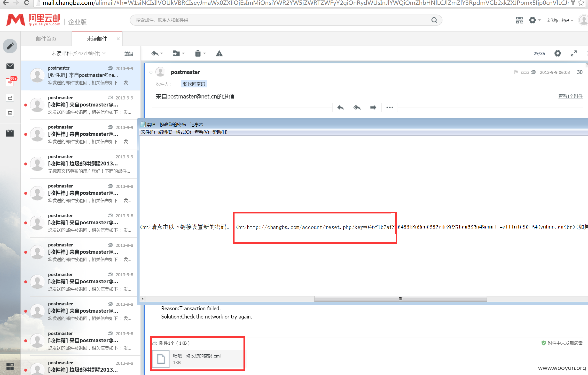The height and width of the screenshot is (375, 588).
Task: Click the 阿里云邮 logo
Action: click(33, 20)
